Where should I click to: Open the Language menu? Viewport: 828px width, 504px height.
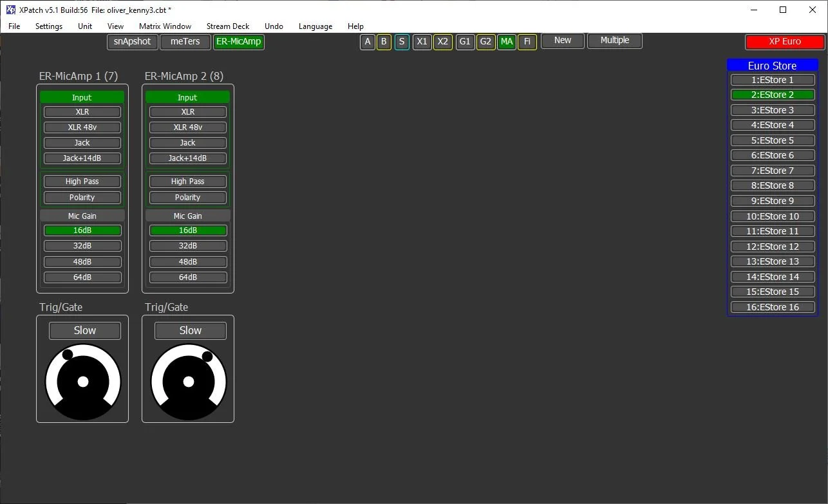[x=315, y=26]
